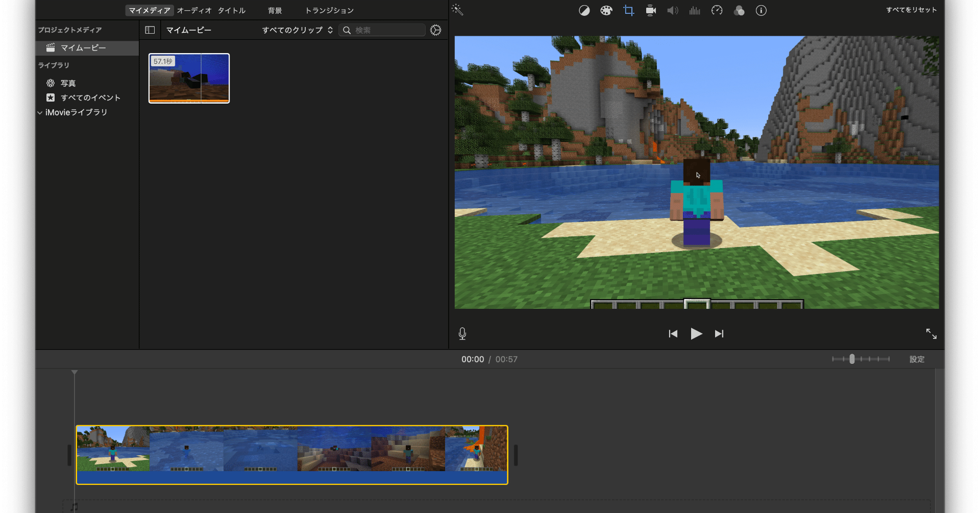Open the volume adjustment tool
Image resolution: width=980 pixels, height=513 pixels.
(673, 11)
